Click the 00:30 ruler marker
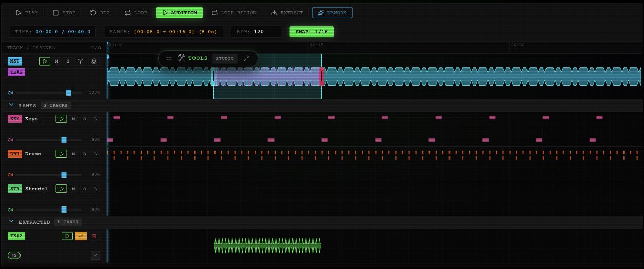The width and height of the screenshot is (644, 269). click(x=517, y=45)
